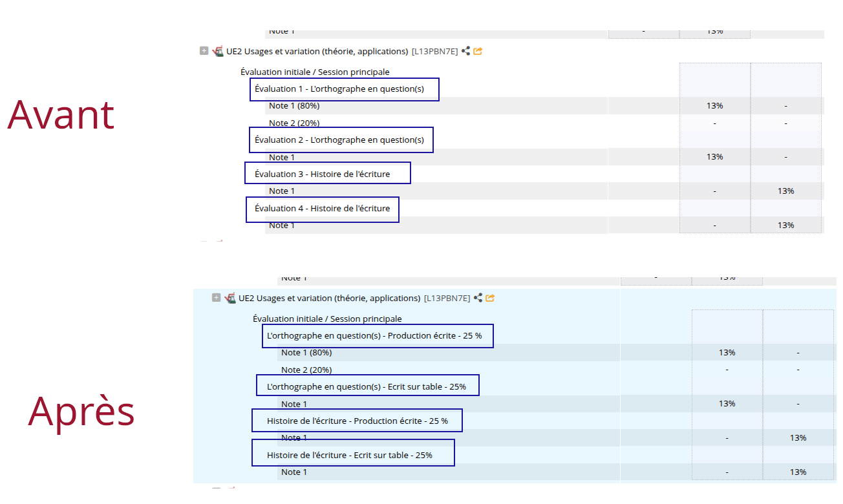Click the share icon in the Après section
This screenshot has width=843, height=504.
pyautogui.click(x=478, y=298)
